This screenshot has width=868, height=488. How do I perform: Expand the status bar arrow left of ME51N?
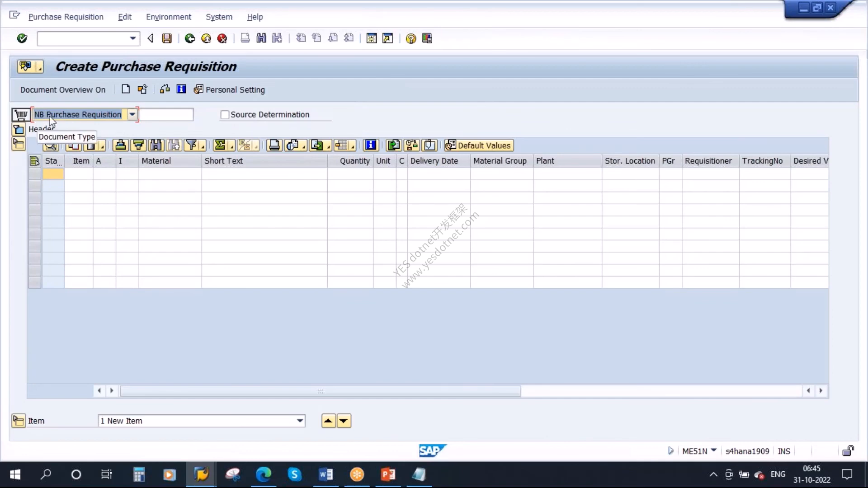[671, 450]
